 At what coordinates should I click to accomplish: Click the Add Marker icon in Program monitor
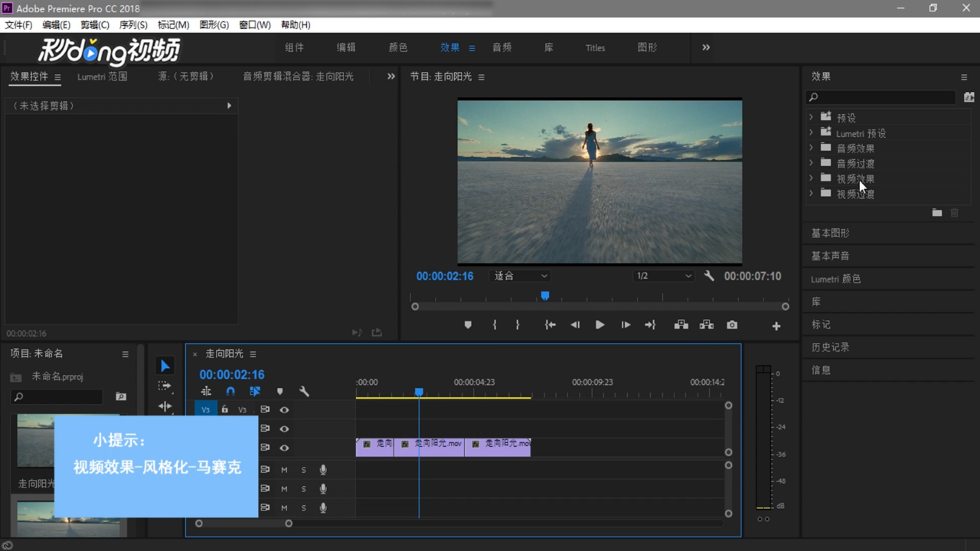click(x=468, y=325)
